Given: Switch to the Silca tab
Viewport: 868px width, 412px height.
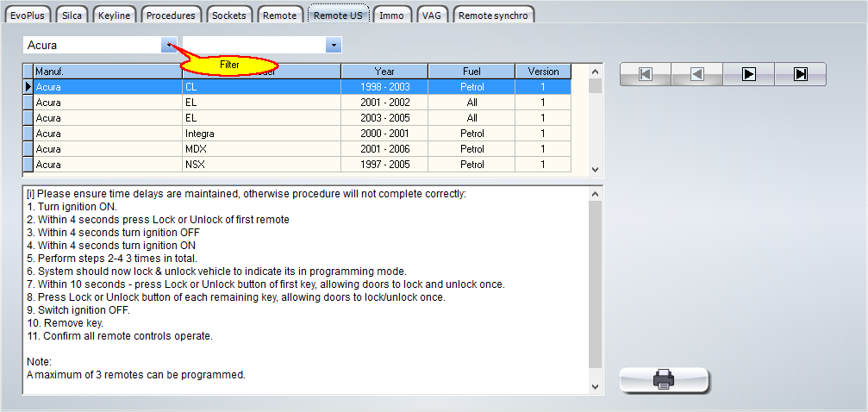Looking at the screenshot, I should [72, 16].
